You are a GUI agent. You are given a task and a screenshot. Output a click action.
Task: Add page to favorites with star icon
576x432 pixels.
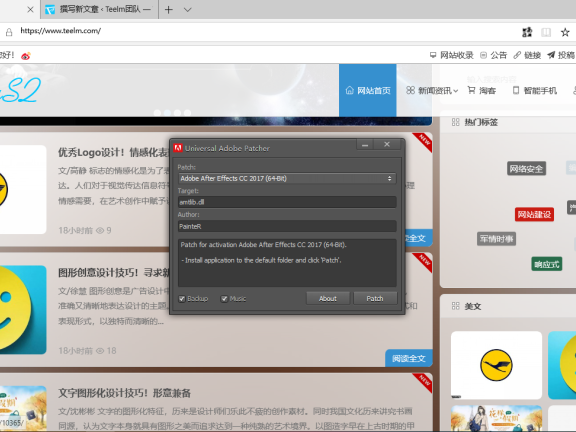[x=565, y=32]
